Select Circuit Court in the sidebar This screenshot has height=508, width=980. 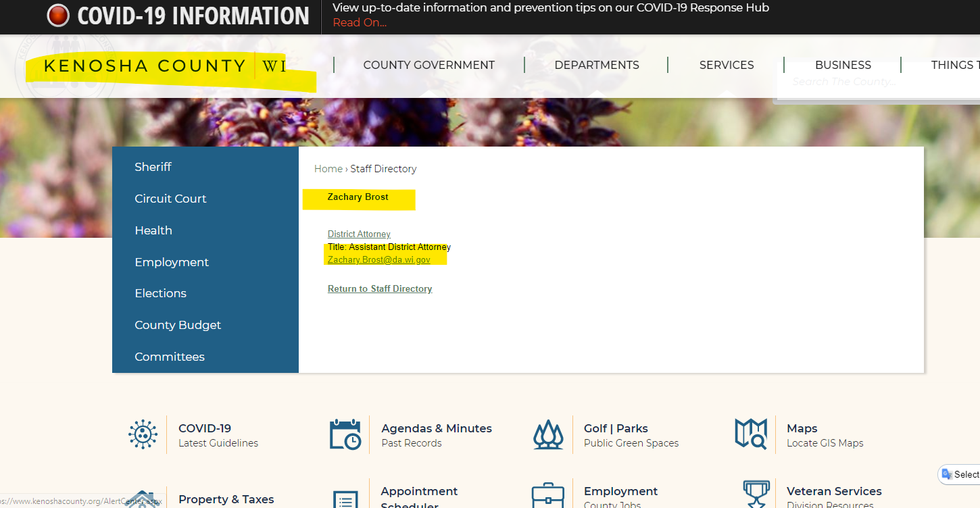click(170, 199)
